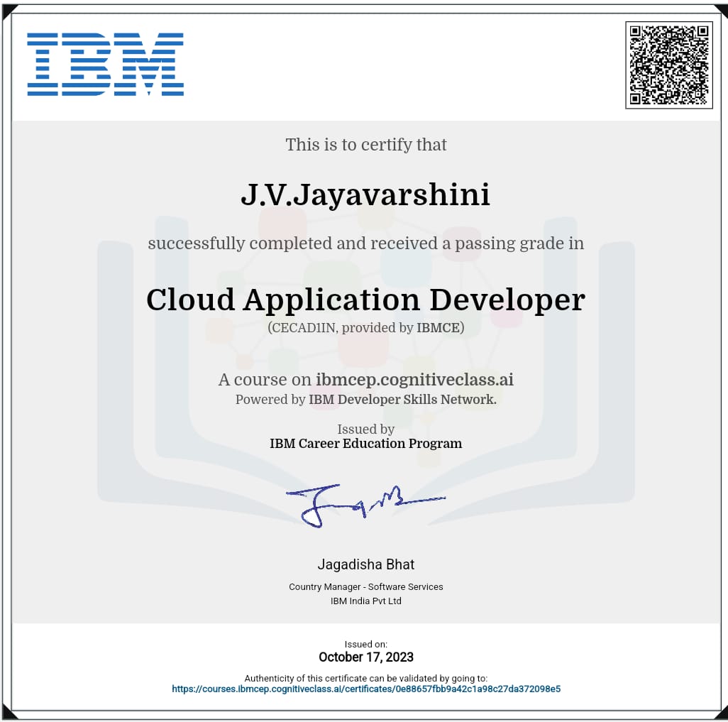Click 'IBM Career Education Program' issuer text

pyautogui.click(x=366, y=444)
